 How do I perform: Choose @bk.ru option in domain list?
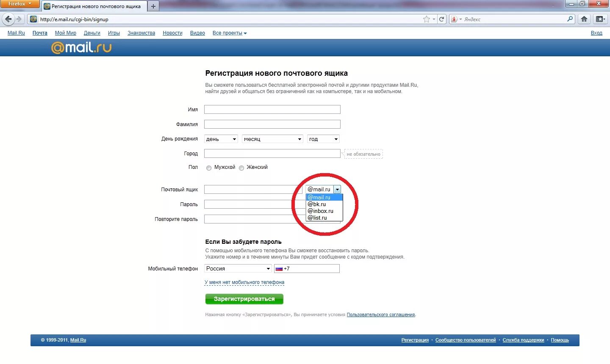click(x=324, y=204)
